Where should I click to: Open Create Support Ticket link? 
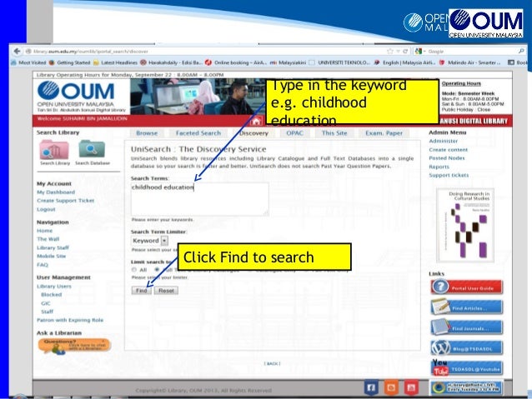(66, 201)
